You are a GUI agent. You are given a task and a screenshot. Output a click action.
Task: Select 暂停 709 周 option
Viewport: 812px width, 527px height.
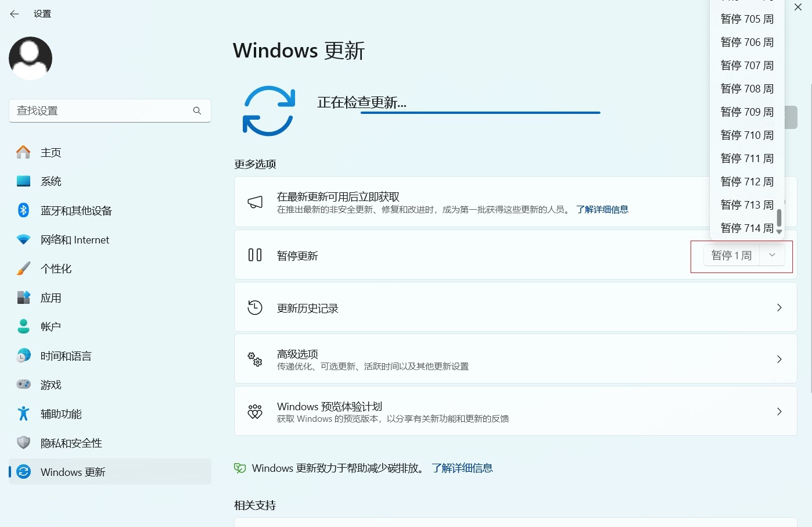(747, 112)
